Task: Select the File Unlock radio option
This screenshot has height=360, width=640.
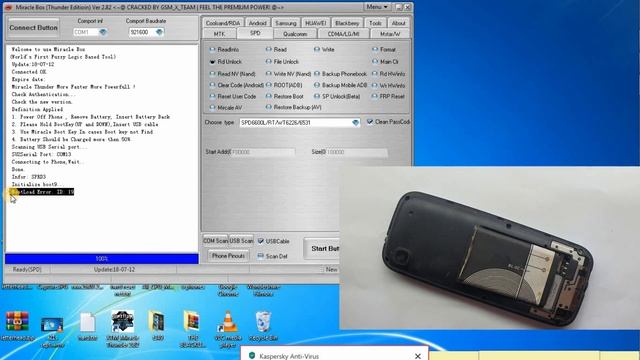Action: click(x=282, y=62)
